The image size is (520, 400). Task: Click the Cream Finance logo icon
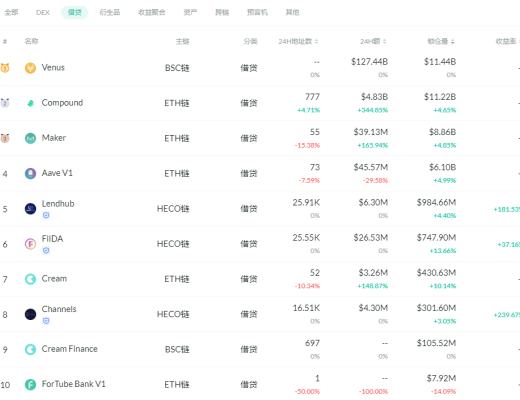[x=30, y=349]
